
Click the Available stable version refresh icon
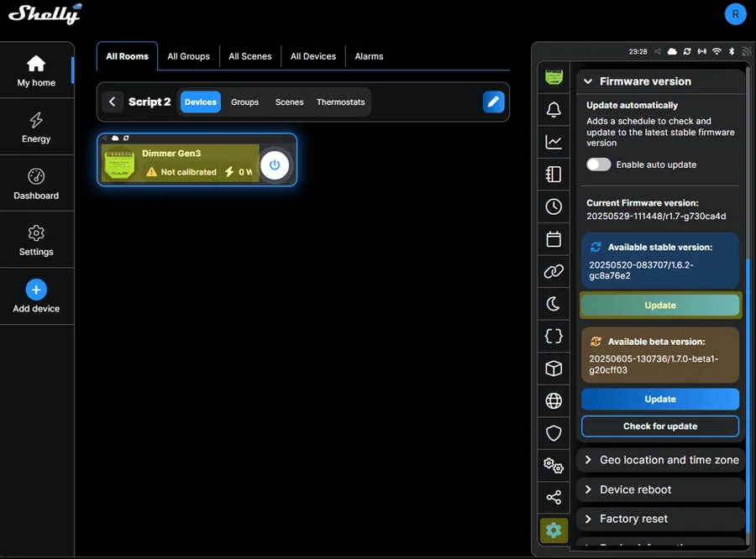pyautogui.click(x=596, y=248)
